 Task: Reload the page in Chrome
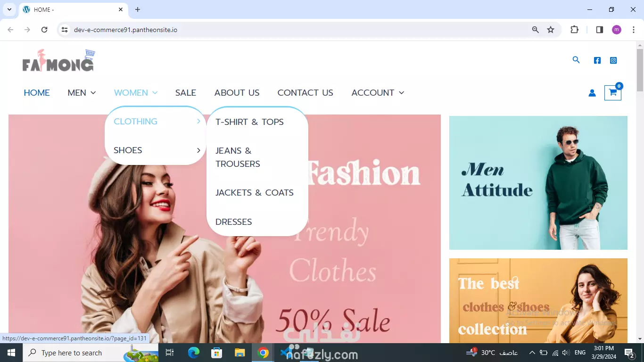(x=44, y=30)
